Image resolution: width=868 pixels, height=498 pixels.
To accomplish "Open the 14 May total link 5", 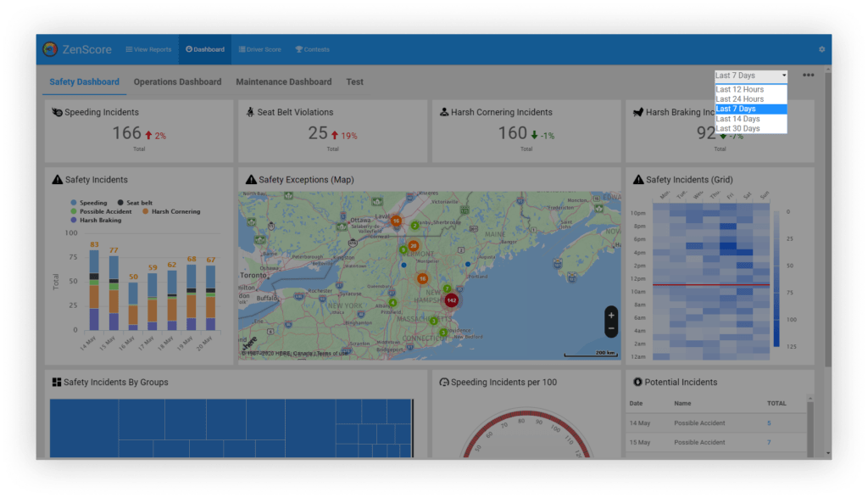I will coord(769,423).
